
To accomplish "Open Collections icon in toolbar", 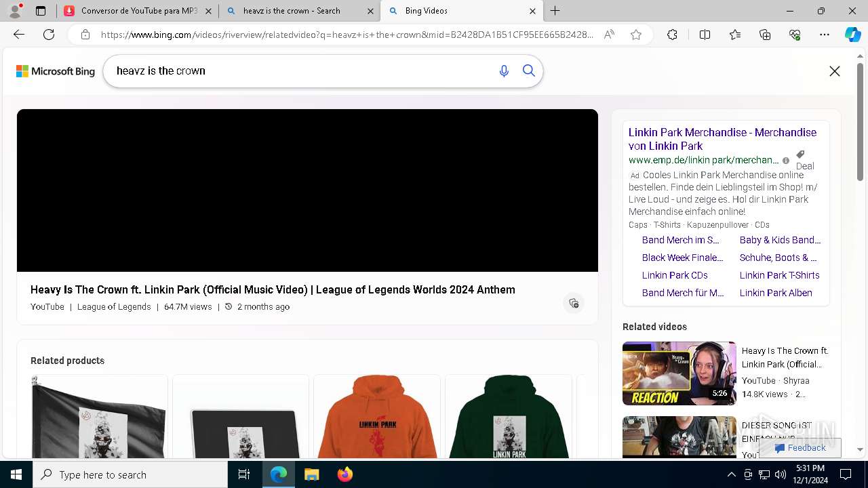I will (765, 35).
